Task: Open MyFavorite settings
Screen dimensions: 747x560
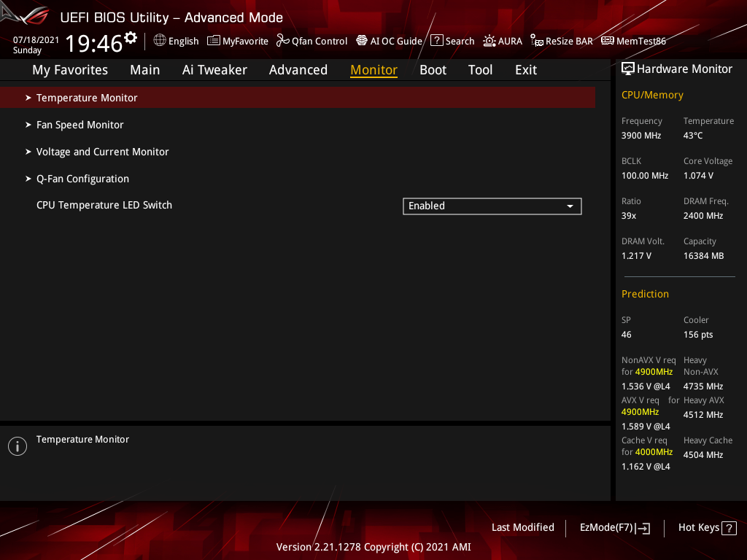Action: click(x=237, y=41)
